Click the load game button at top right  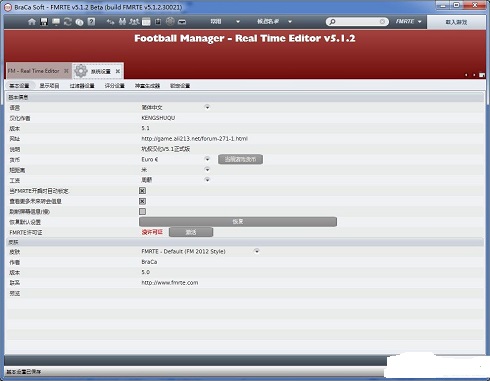point(456,22)
